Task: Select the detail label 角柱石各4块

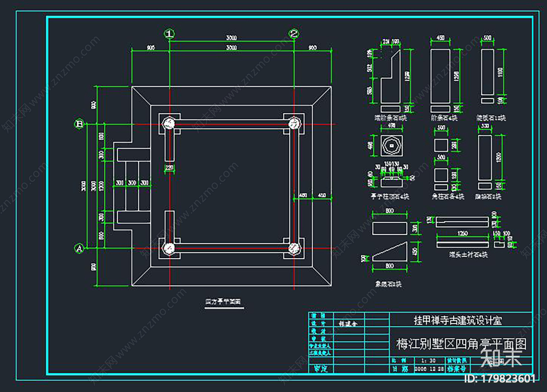Action: [x=448, y=196]
